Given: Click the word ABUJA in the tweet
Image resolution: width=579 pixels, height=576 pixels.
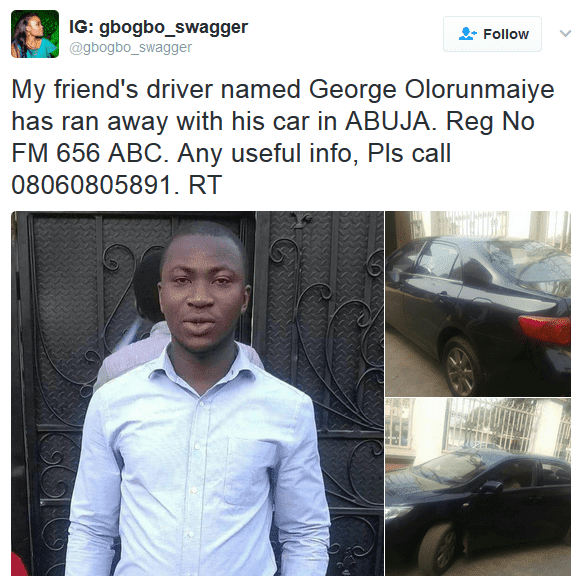Looking at the screenshot, I should pos(388,121).
